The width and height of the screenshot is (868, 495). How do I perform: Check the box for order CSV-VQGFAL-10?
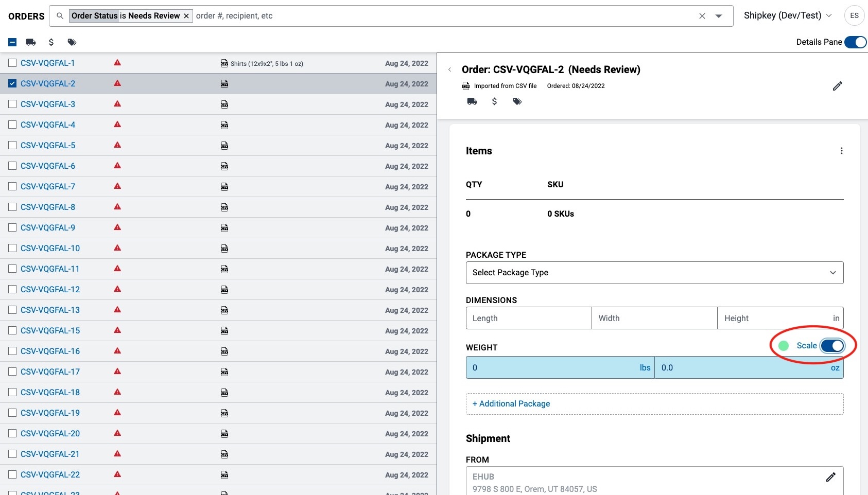coord(12,248)
